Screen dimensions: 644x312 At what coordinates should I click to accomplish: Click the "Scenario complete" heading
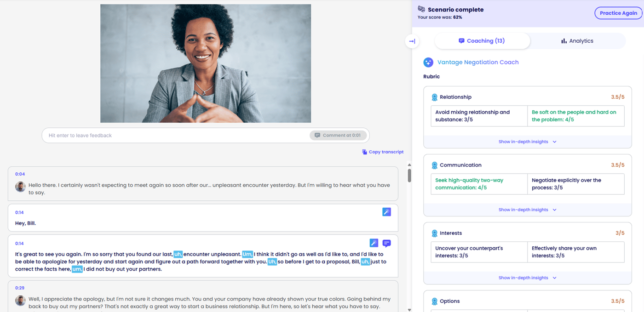point(455,9)
